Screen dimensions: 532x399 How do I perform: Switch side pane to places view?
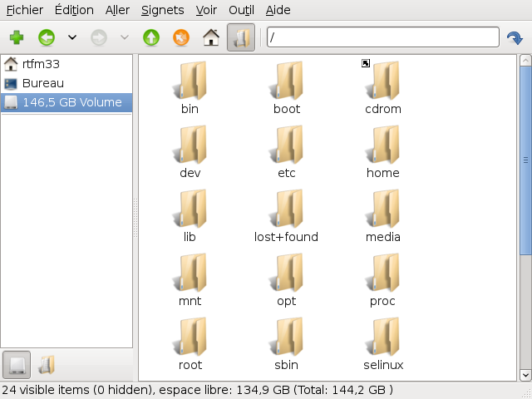click(x=17, y=364)
